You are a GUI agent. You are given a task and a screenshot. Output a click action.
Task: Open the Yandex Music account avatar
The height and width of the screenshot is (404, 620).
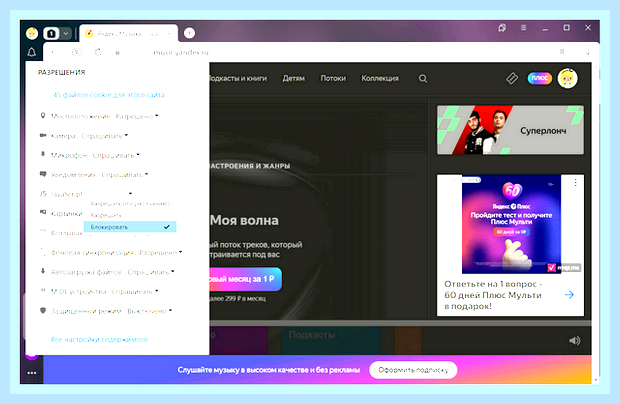point(567,78)
